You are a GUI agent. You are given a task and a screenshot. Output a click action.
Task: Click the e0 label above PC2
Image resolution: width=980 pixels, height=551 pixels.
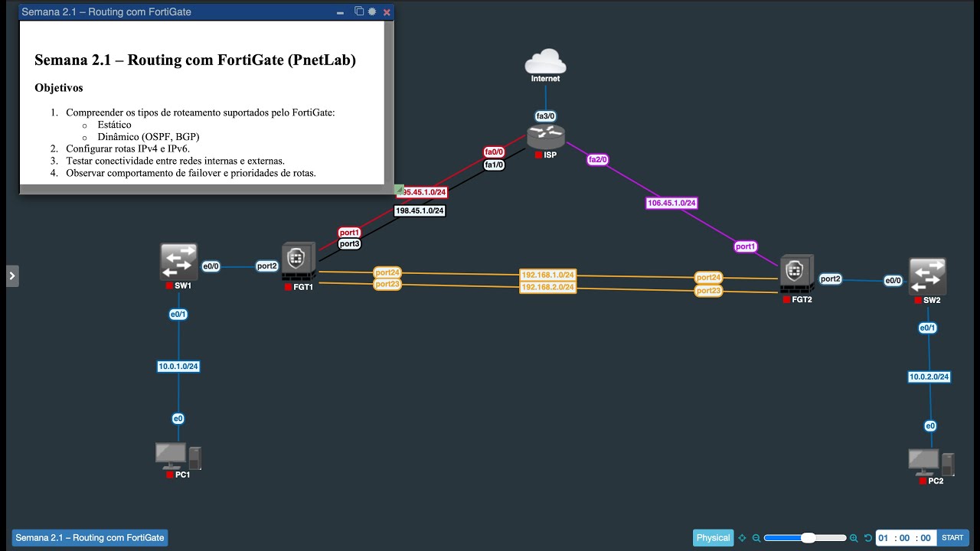coord(930,425)
